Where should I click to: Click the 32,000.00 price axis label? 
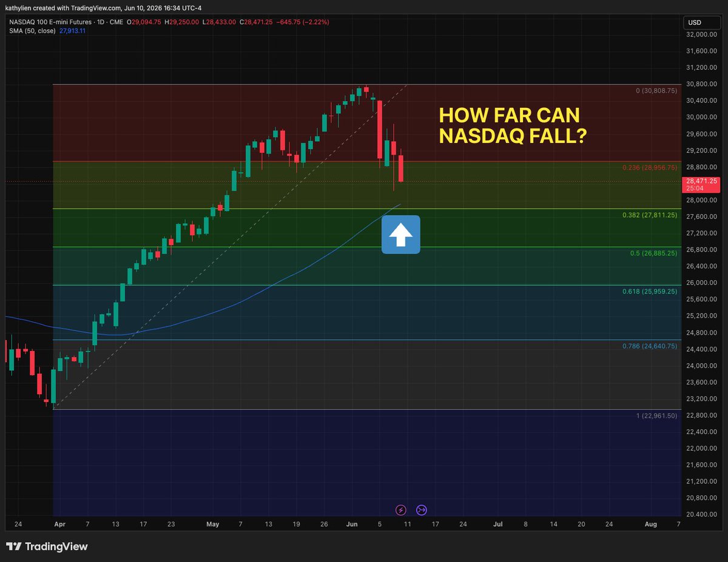click(x=702, y=34)
